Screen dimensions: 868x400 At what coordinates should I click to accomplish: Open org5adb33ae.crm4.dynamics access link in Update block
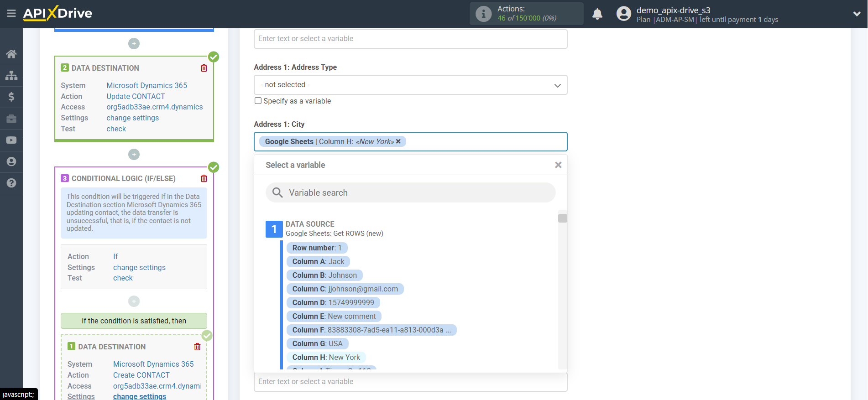pyautogui.click(x=155, y=107)
